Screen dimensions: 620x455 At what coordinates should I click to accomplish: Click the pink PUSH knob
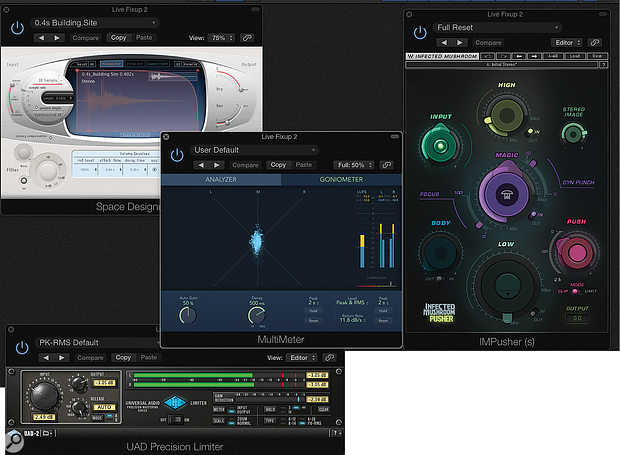click(575, 253)
